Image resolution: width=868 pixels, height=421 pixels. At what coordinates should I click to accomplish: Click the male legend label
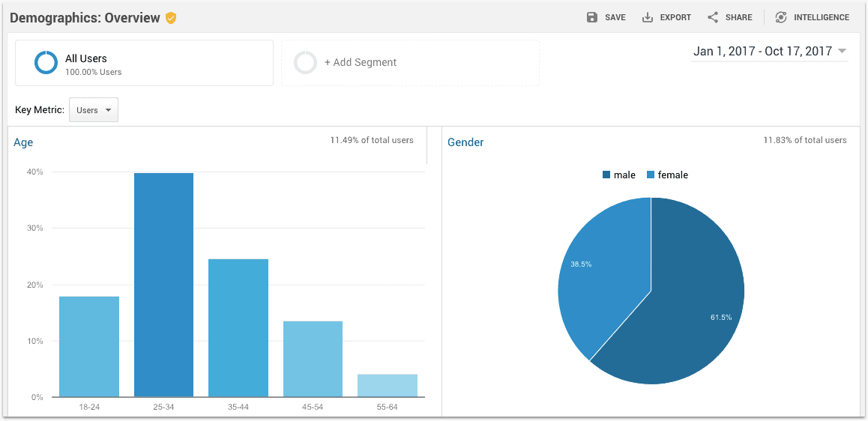point(624,175)
